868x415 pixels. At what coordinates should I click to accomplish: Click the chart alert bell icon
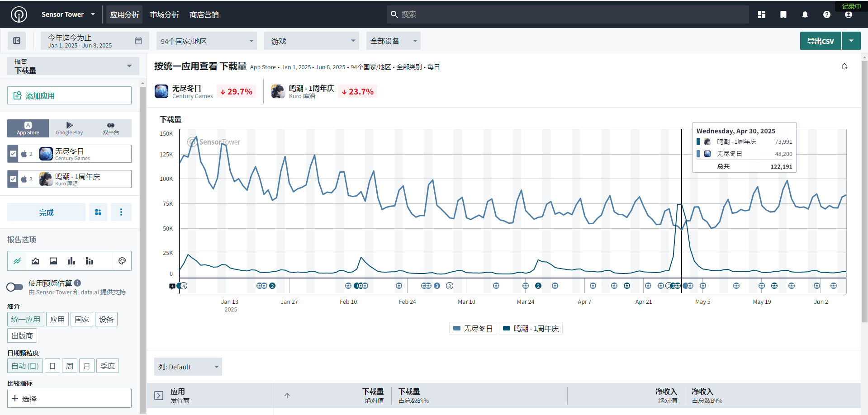click(844, 66)
